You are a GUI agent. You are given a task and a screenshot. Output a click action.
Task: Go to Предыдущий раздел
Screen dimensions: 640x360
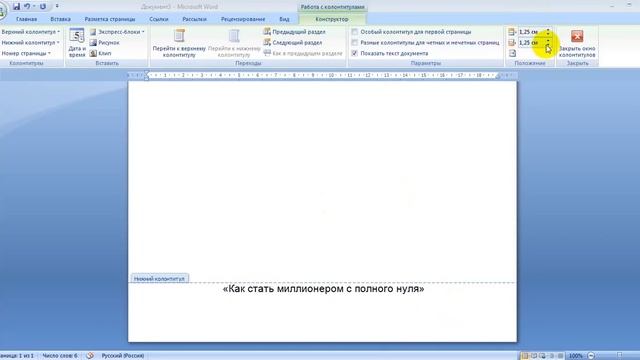[294, 32]
